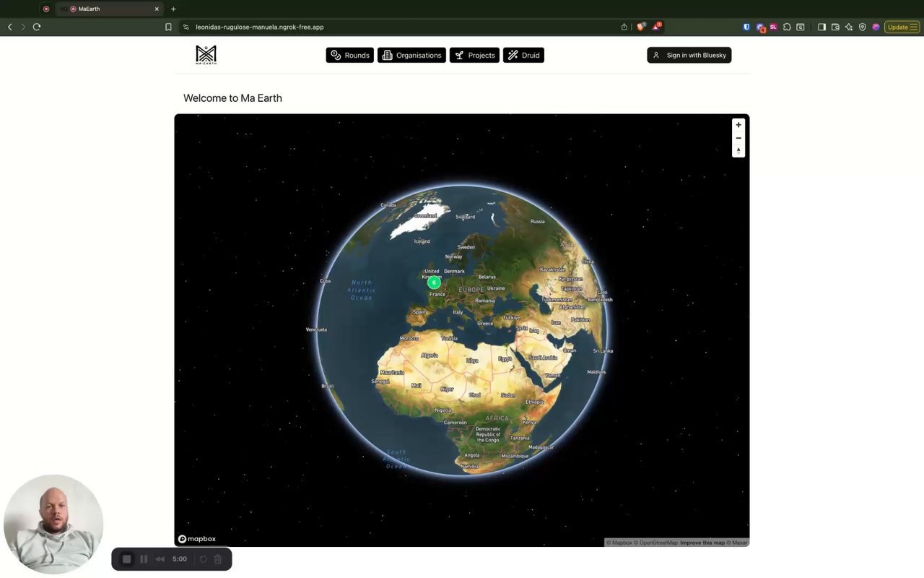Pause the screen recording
924x578 pixels.
144,559
